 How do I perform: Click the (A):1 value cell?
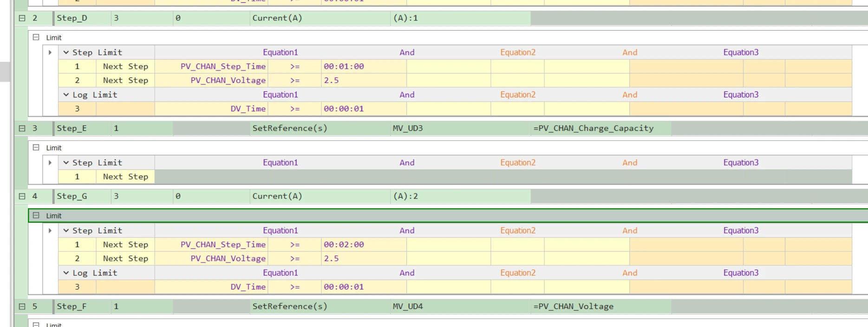click(x=461, y=18)
